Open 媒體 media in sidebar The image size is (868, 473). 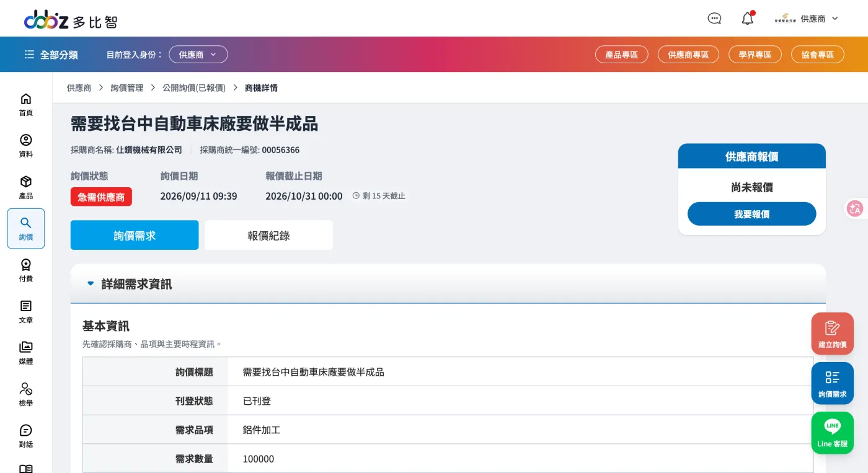tap(26, 353)
